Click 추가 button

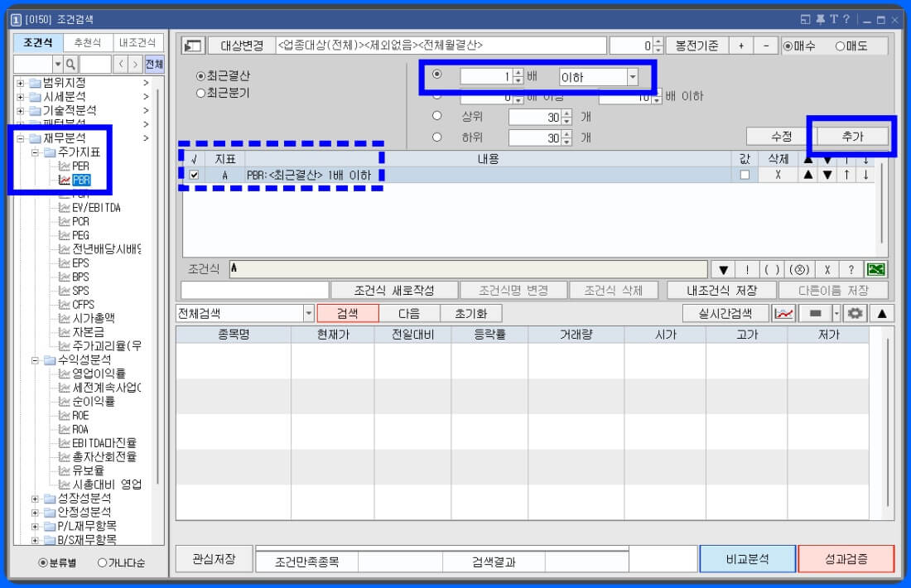852,137
